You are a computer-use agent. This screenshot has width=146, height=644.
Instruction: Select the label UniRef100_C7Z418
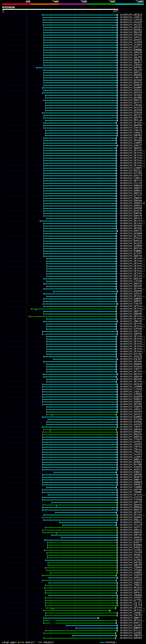click(131, 389)
